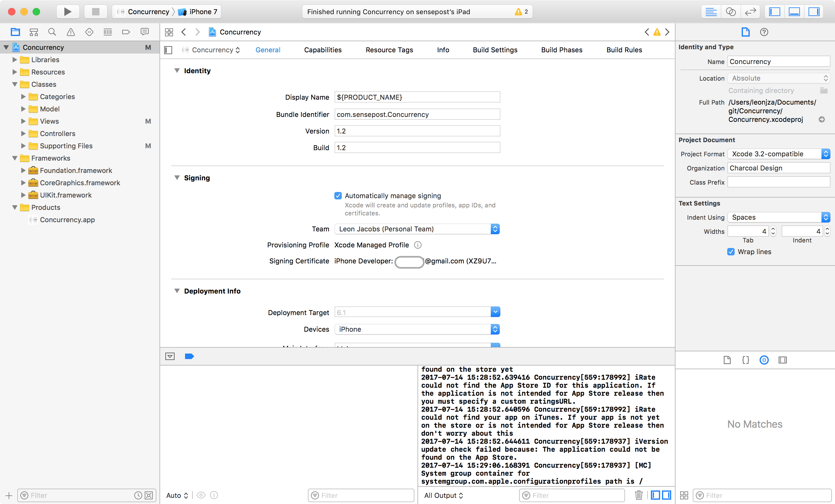Disable the Wrap lines checkbox

[730, 252]
